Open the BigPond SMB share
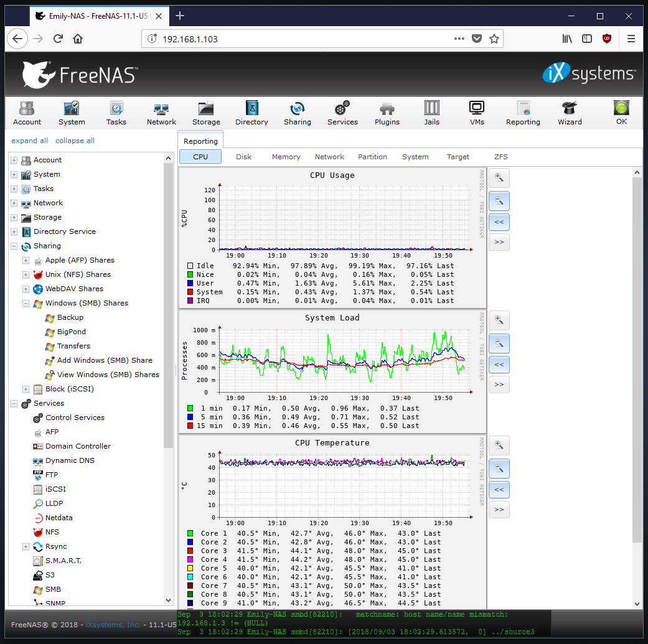The height and width of the screenshot is (644, 648). pos(72,332)
